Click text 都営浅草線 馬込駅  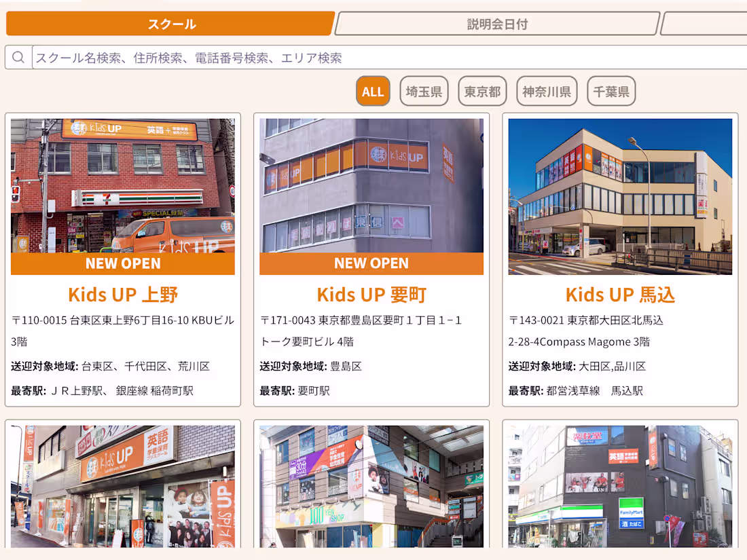(x=595, y=391)
